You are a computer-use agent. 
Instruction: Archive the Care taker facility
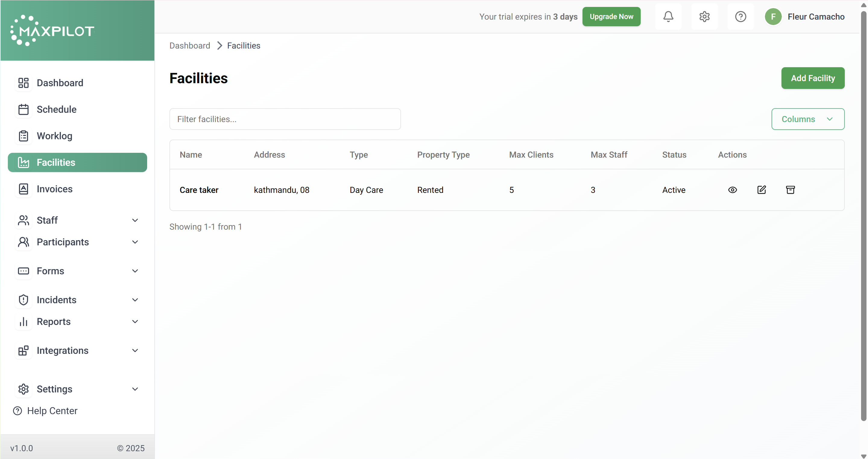point(790,190)
